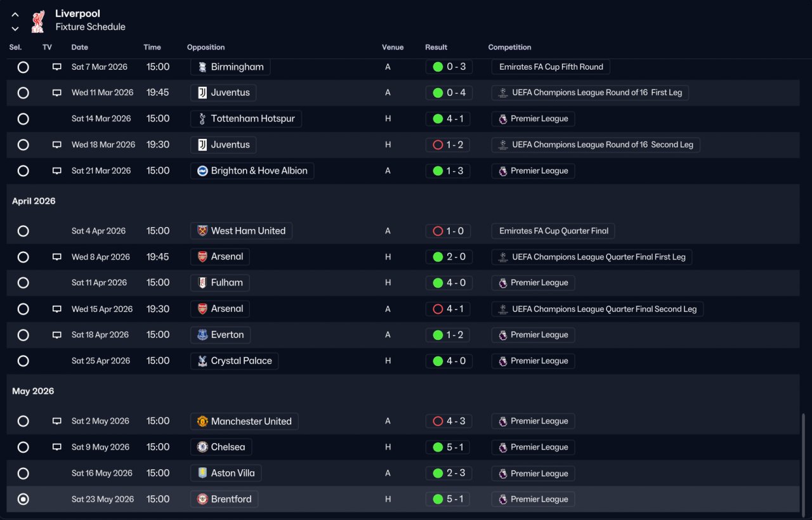Sort fixtures by Date column header
Image resolution: width=812 pixels, height=520 pixels.
coord(80,48)
